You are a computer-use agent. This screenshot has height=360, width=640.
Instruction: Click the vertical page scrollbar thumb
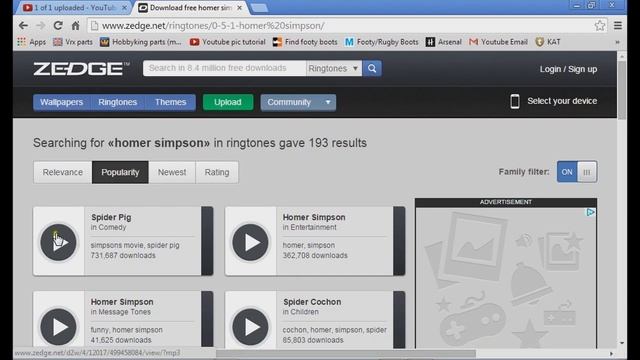622,91
